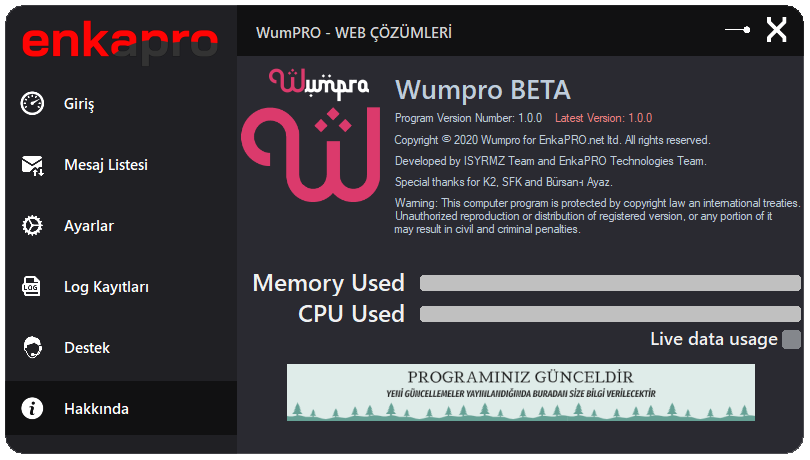Image resolution: width=810 pixels, height=460 pixels.
Task: Click the Latest Version: 1.0.0 text
Action: tap(603, 118)
